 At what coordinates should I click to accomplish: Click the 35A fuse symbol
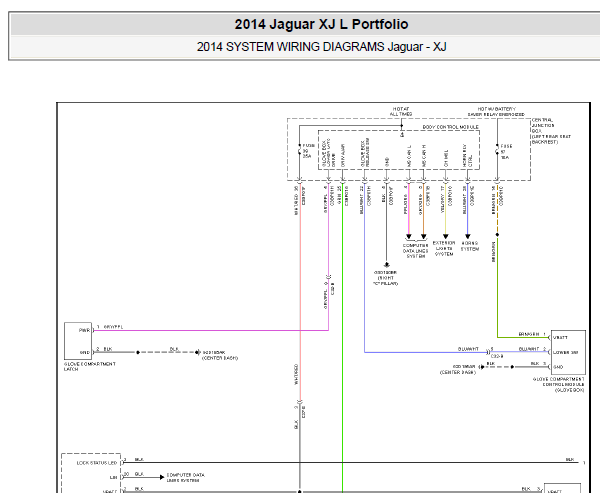[x=300, y=151]
